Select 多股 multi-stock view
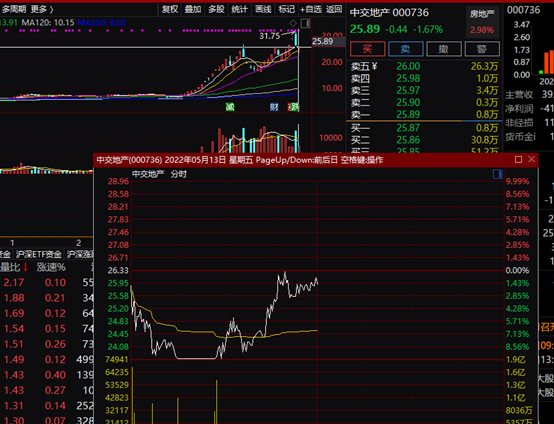 216,9
